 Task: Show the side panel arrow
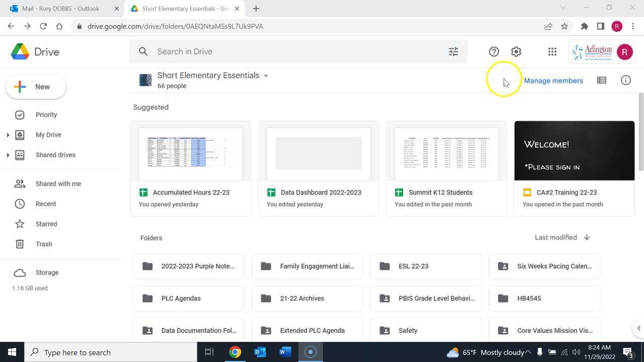tap(638, 328)
